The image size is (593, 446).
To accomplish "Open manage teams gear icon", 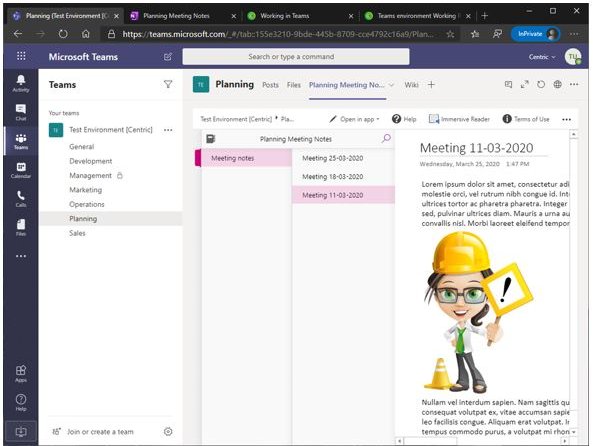I will pyautogui.click(x=168, y=431).
